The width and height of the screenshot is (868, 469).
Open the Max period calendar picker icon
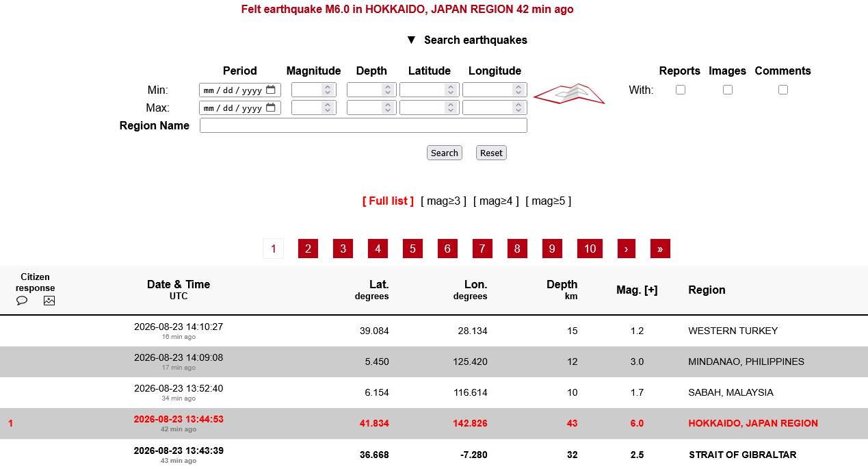(271, 107)
